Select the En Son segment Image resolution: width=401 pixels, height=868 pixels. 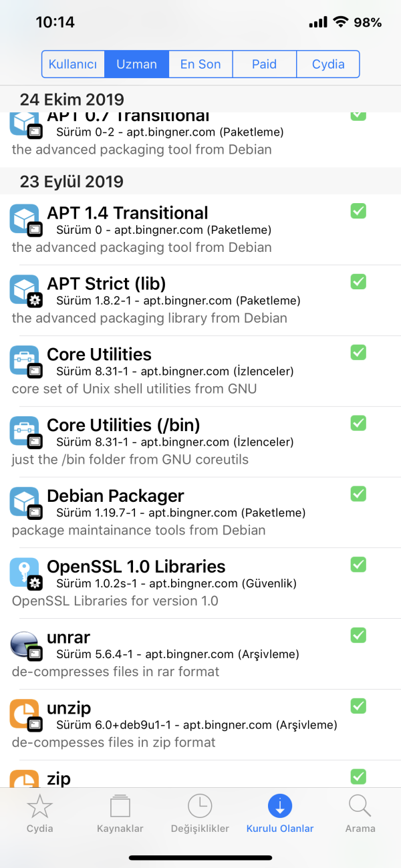[x=200, y=65]
